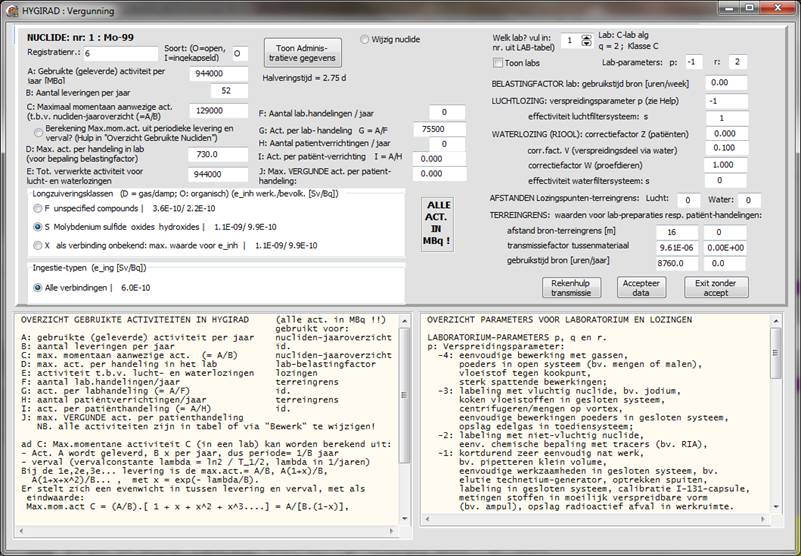Click up arrow of activiteiten overview scrollbar
801x556 pixels.
coord(405,321)
